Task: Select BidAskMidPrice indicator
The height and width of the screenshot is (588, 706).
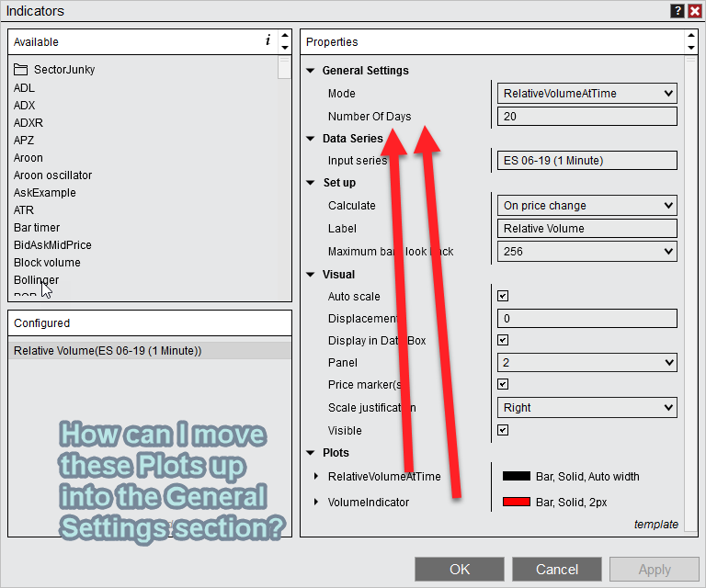Action: pyautogui.click(x=52, y=245)
